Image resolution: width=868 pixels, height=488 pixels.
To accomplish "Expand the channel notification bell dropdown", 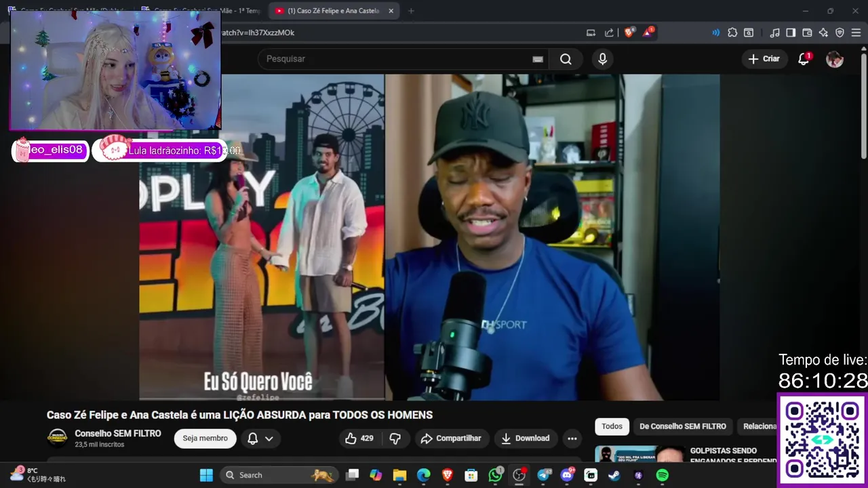I will point(260,439).
